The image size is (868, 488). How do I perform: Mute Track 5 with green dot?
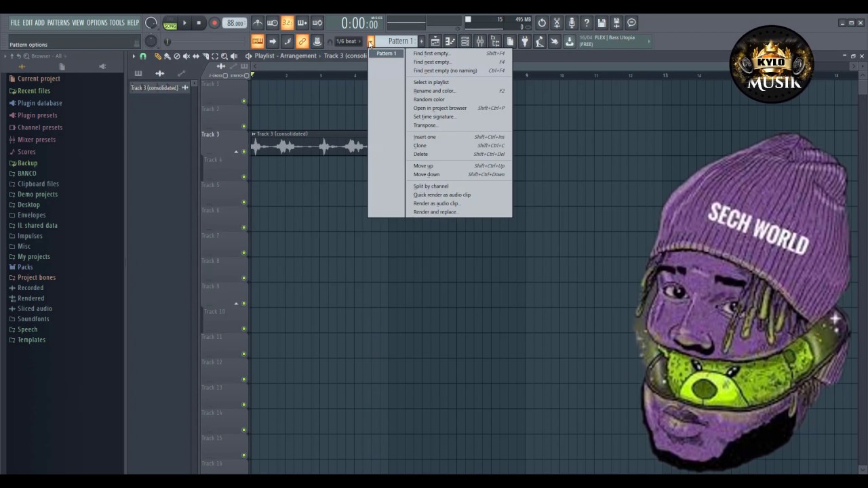click(x=243, y=202)
